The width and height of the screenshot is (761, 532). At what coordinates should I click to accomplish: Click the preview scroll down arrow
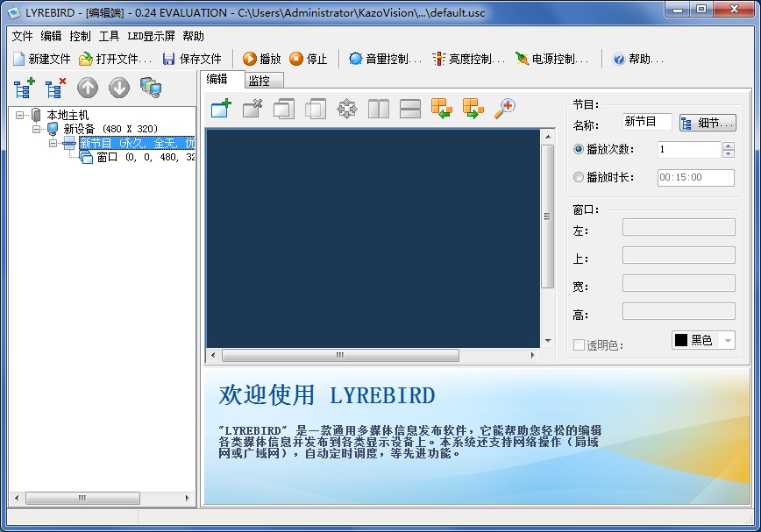(548, 341)
